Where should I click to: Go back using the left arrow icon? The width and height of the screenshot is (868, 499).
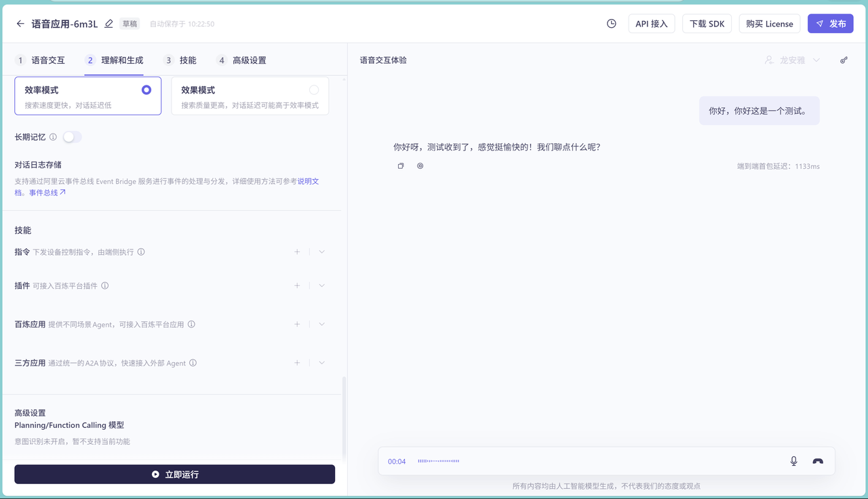click(x=20, y=24)
